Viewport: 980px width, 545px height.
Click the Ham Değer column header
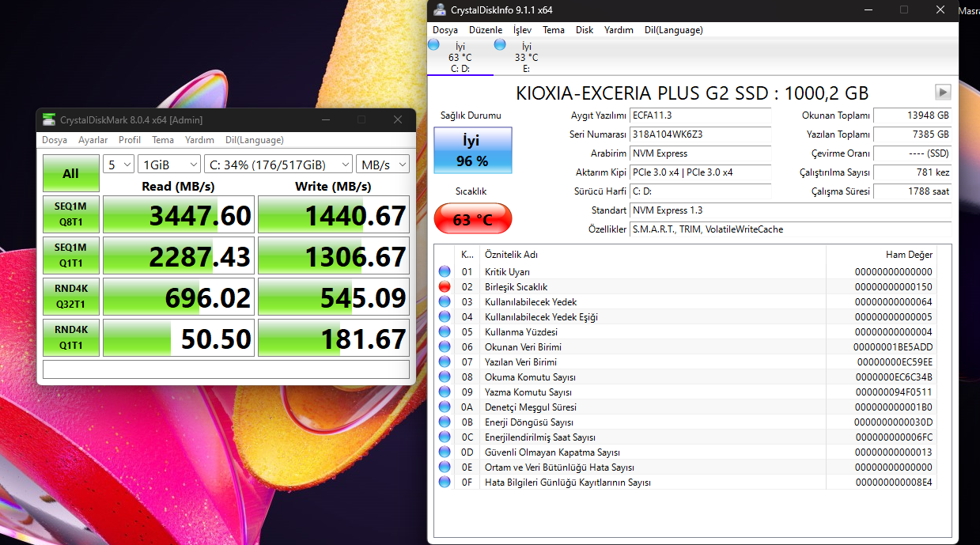click(881, 255)
